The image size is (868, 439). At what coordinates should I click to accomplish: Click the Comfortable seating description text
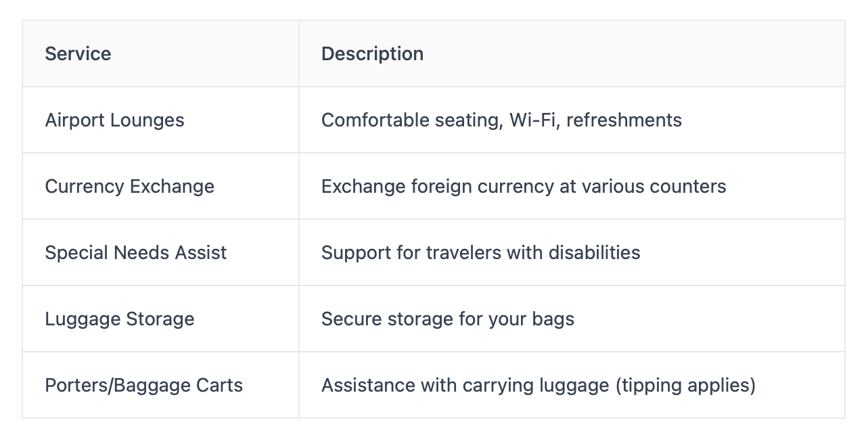coord(413,120)
